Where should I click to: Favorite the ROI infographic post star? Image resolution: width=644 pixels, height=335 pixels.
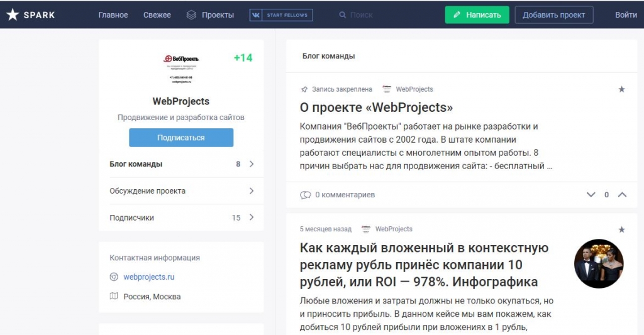point(622,229)
